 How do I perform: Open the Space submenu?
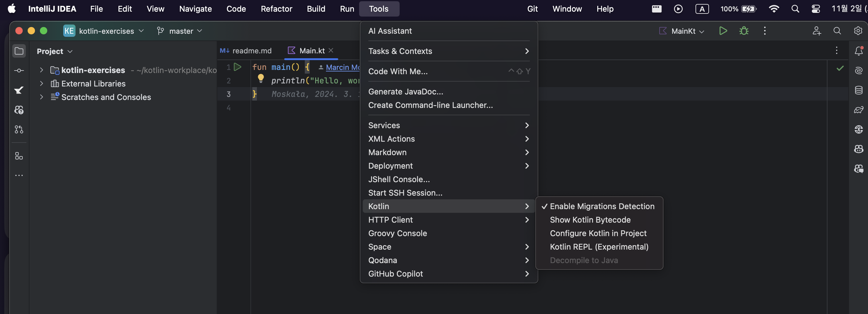pos(448,247)
